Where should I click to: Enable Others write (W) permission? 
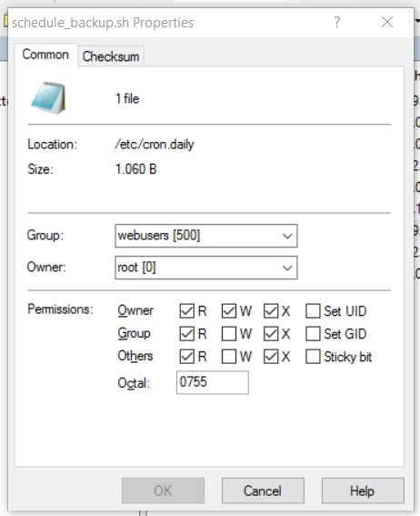(229, 357)
